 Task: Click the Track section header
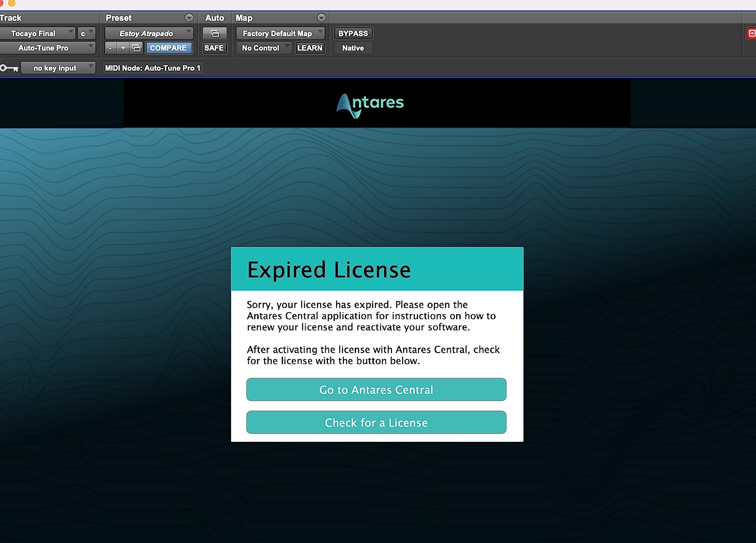(11, 18)
